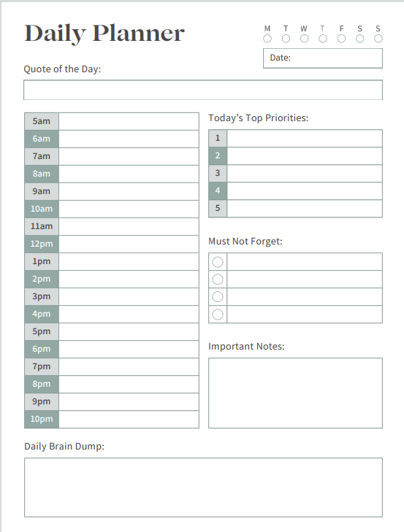This screenshot has height=532, width=404.
Task: Select the Wednesday circle
Action: click(x=305, y=39)
